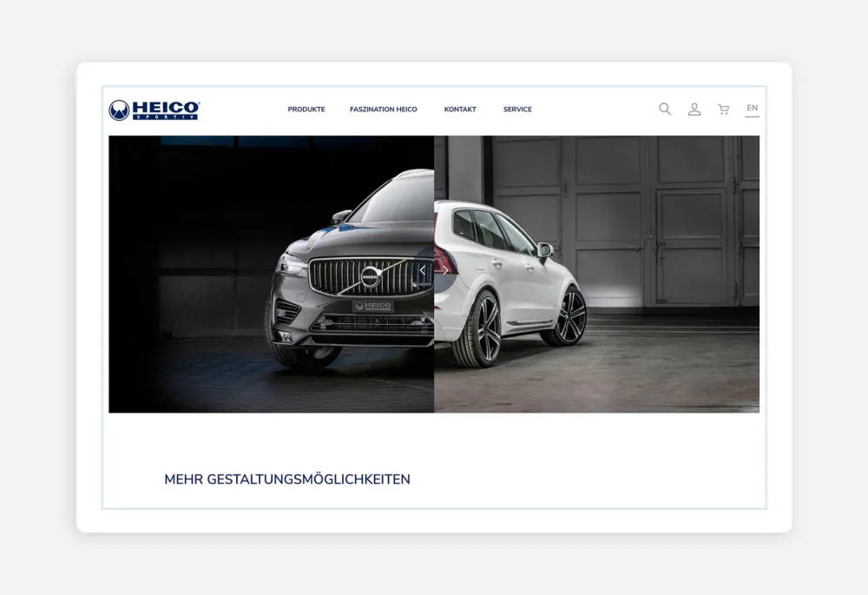
Task: Click the MEHR GESTALTUNGSMÖGLICHKEITEN link
Action: coord(286,479)
